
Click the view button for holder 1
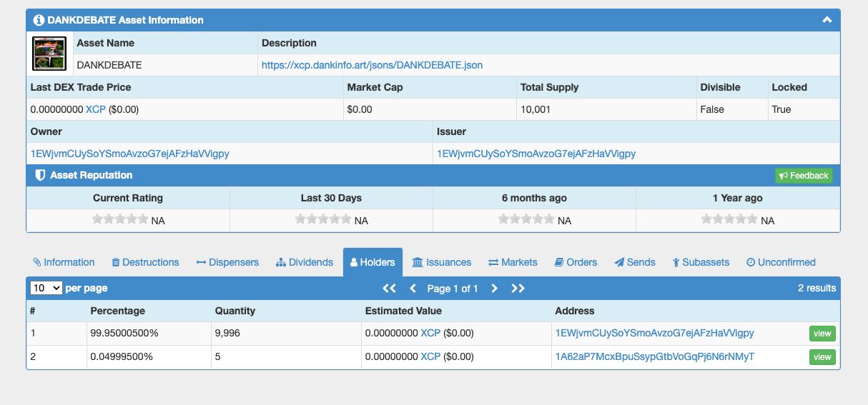(x=822, y=334)
